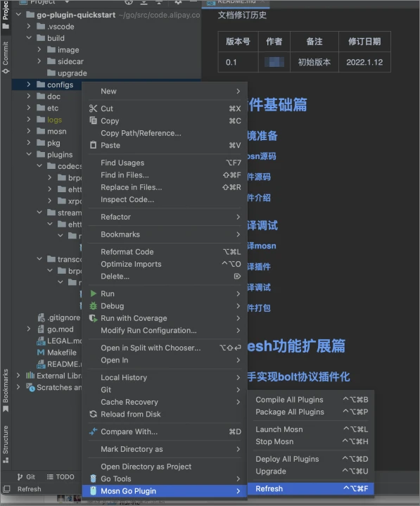Choose Copy Path/Reference... menu item
The image size is (420, 506).
(165, 133)
